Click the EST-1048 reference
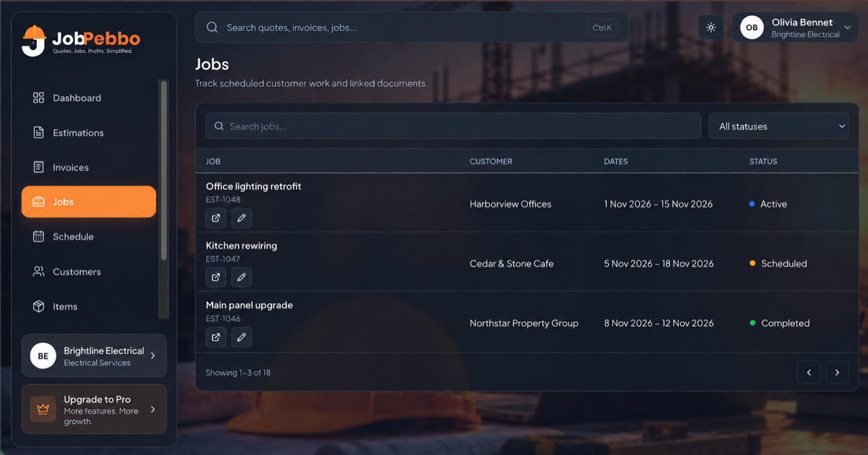 tap(223, 200)
